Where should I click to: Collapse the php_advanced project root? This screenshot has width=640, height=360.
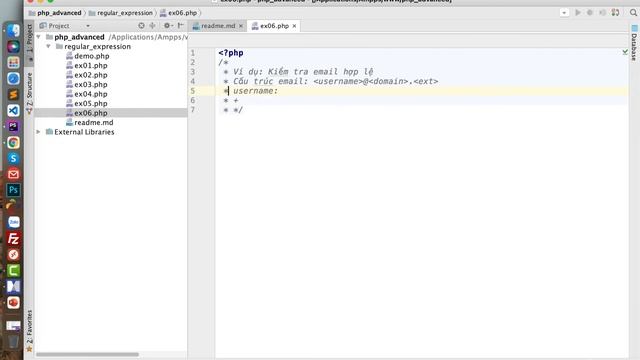coord(38,37)
